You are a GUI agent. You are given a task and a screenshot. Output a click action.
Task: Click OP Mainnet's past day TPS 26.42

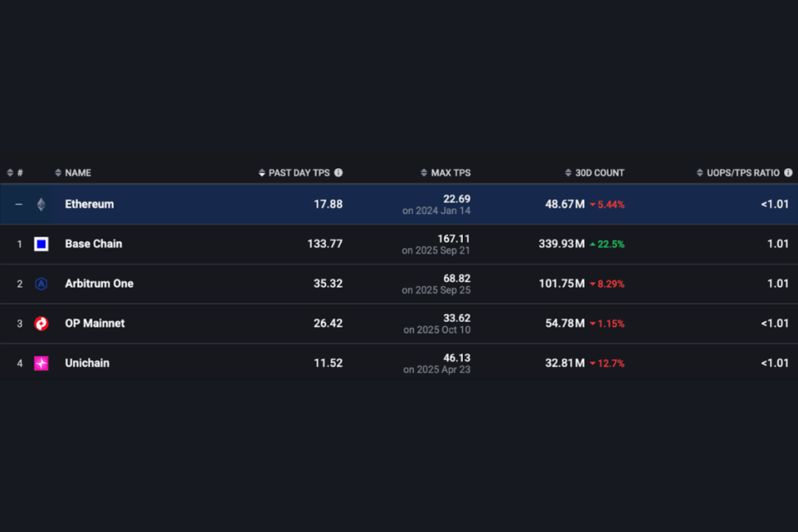[328, 323]
